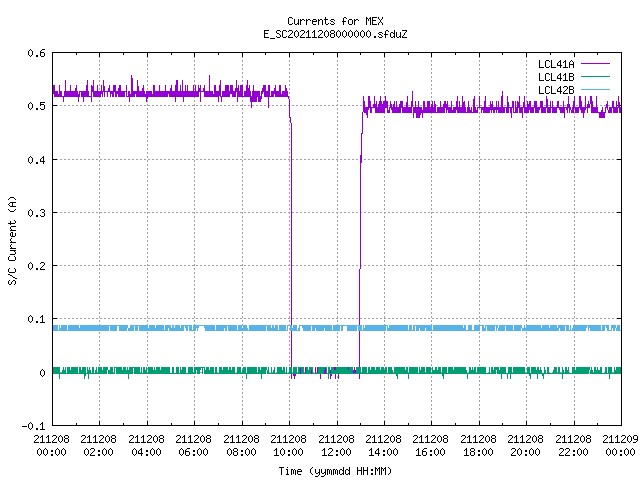
Task: Click the 0.3 y-axis tick value
Action: [x=36, y=213]
